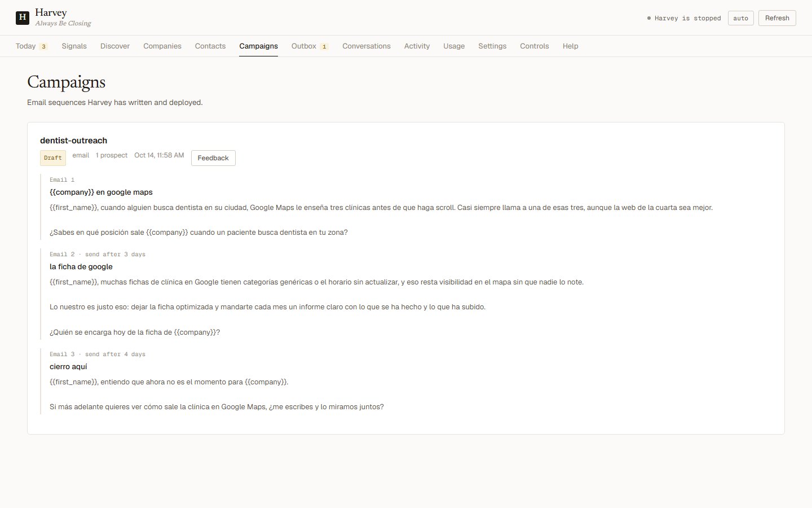Click the '¿Sabes en qué posición' question line
812x508 pixels.
pyautogui.click(x=198, y=233)
